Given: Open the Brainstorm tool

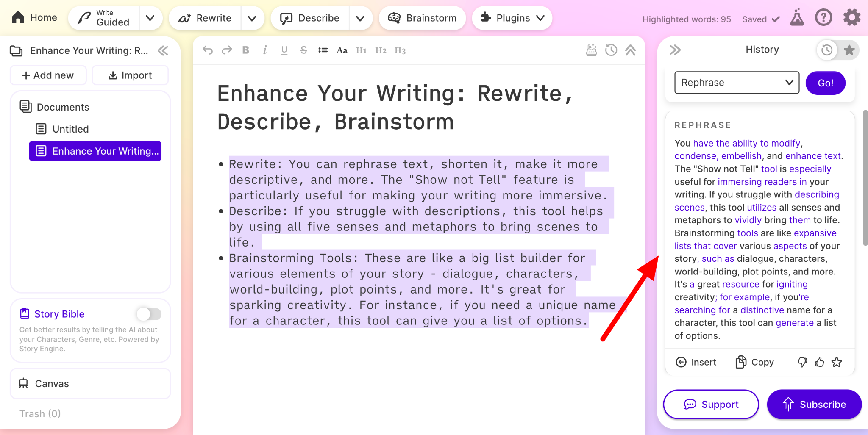Looking at the screenshot, I should tap(422, 18).
